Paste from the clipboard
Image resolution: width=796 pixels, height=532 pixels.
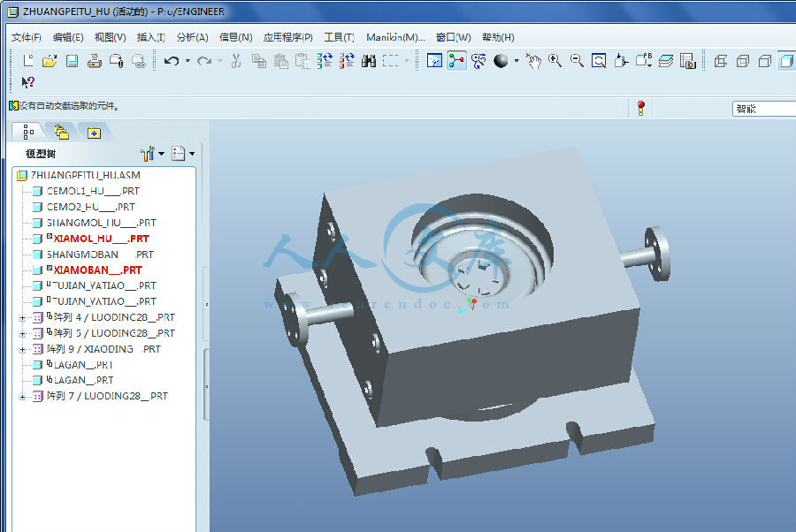point(280,61)
